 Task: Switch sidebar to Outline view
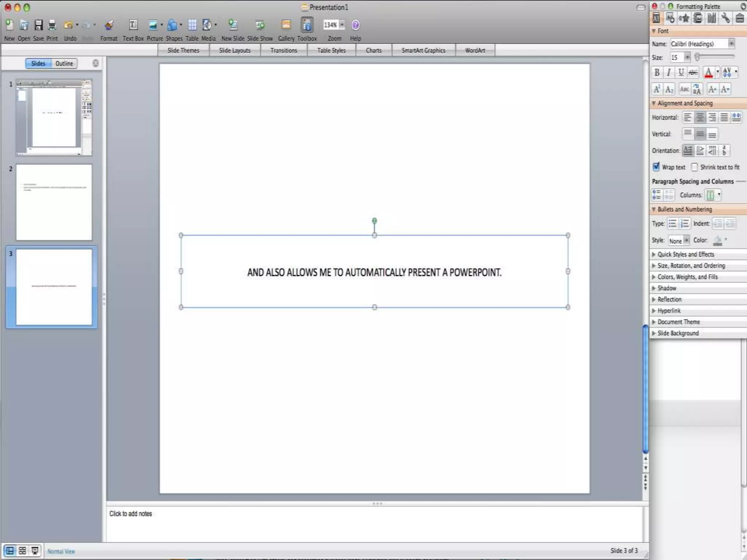pos(64,63)
